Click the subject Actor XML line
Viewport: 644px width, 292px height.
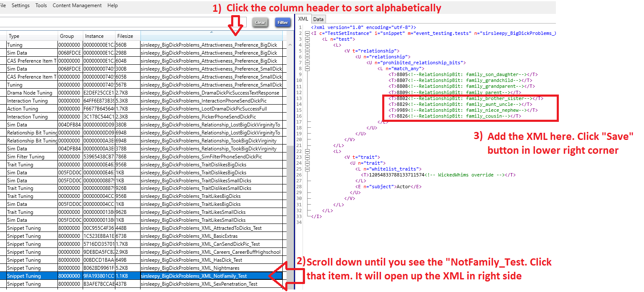(388, 187)
